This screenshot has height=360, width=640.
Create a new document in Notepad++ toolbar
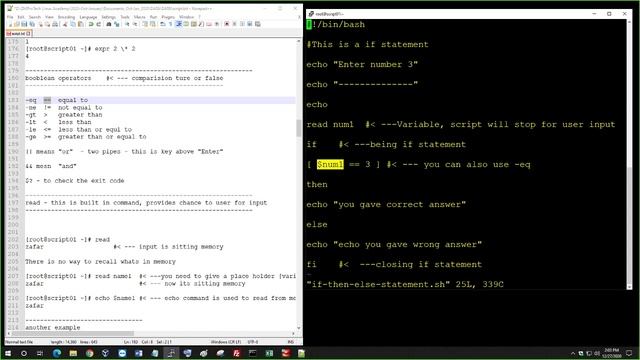click(x=10, y=24)
